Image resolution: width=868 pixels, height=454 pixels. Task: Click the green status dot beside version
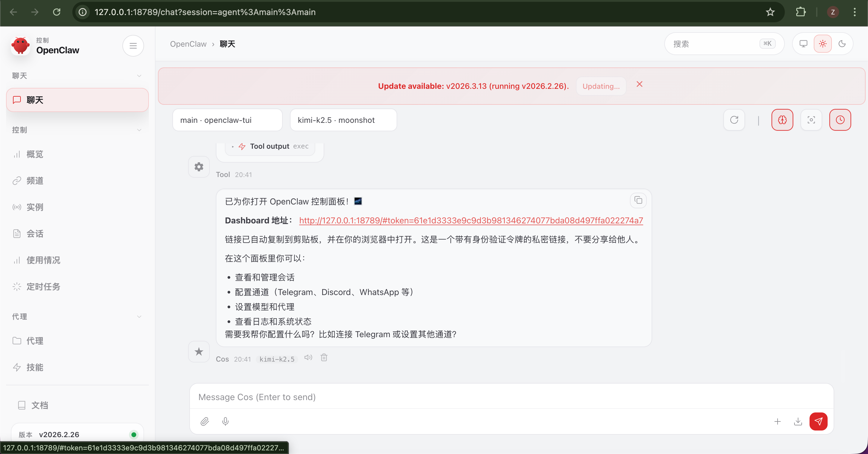(134, 434)
